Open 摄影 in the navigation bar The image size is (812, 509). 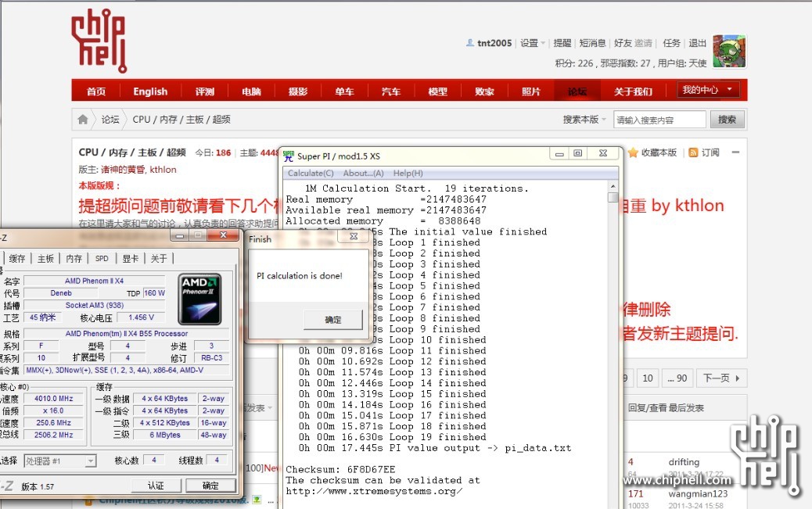click(x=298, y=91)
